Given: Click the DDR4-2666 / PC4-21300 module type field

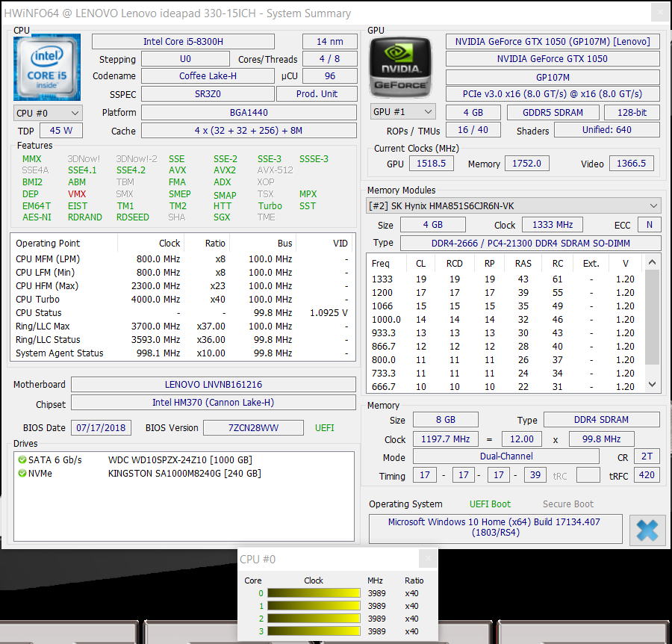Looking at the screenshot, I should click(531, 243).
